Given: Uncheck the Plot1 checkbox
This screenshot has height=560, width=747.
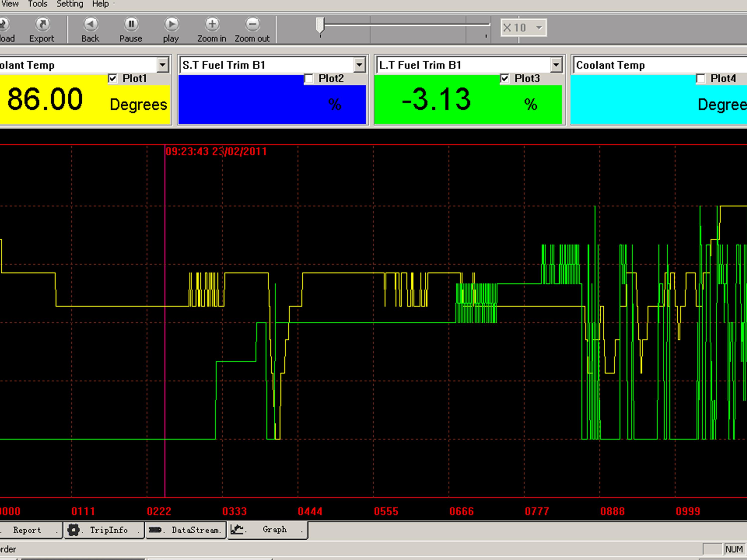Looking at the screenshot, I should coord(113,79).
